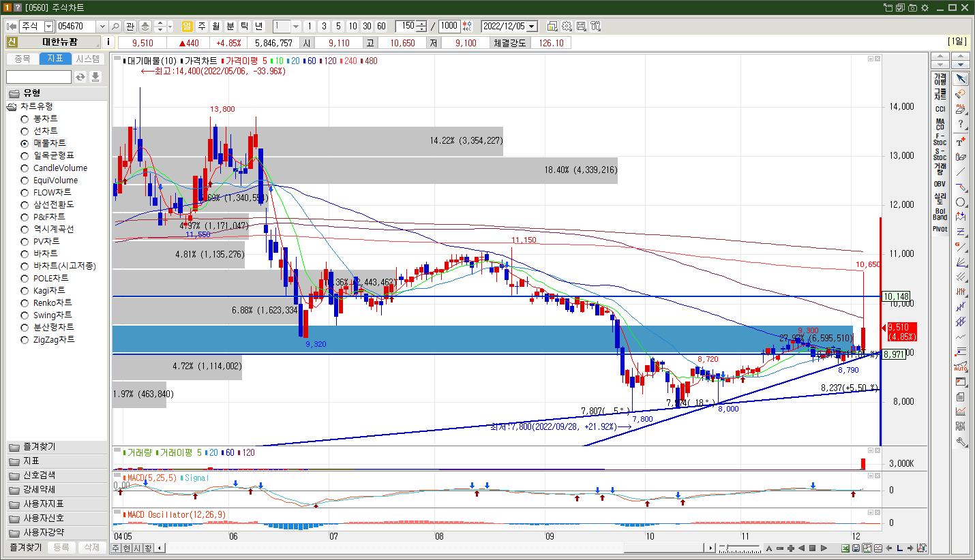This screenshot has height=560, width=975.
Task: Click the zoom-in plus icon at bottom
Action: coord(791,548)
